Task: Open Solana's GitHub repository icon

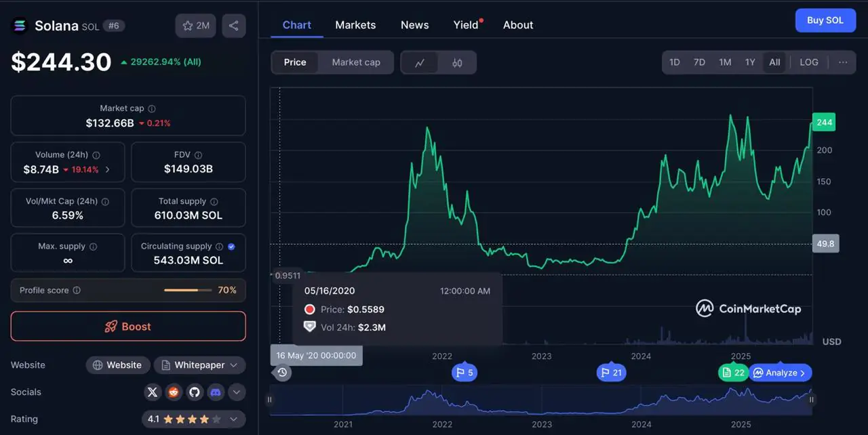Action: [195, 392]
